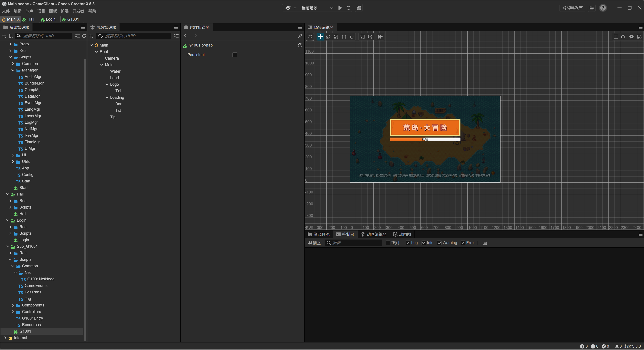Pin the inspector panel with lock icon
The height and width of the screenshot is (350, 644).
click(300, 36)
